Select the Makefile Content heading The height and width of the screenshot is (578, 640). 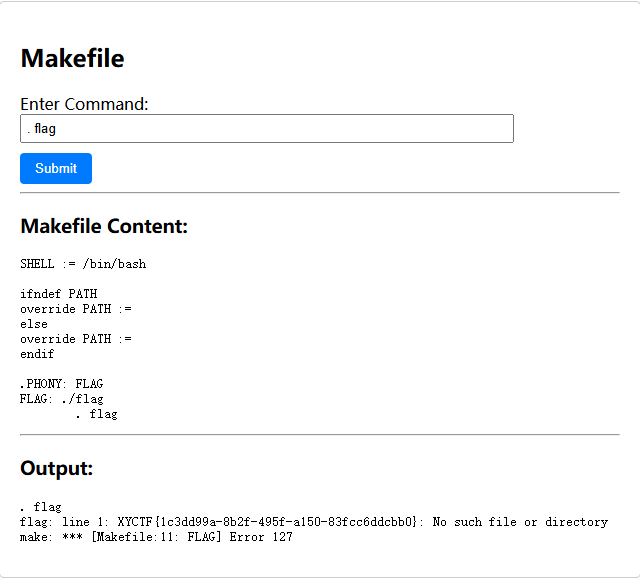pyautogui.click(x=104, y=226)
